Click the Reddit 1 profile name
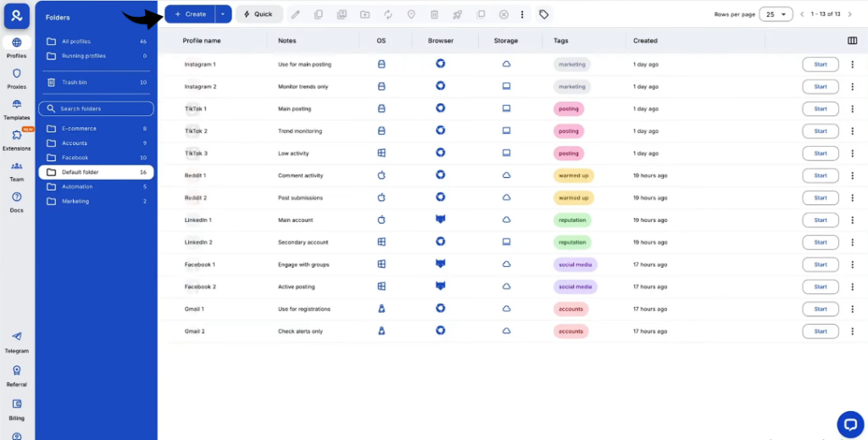Image resolution: width=868 pixels, height=440 pixels. click(196, 175)
